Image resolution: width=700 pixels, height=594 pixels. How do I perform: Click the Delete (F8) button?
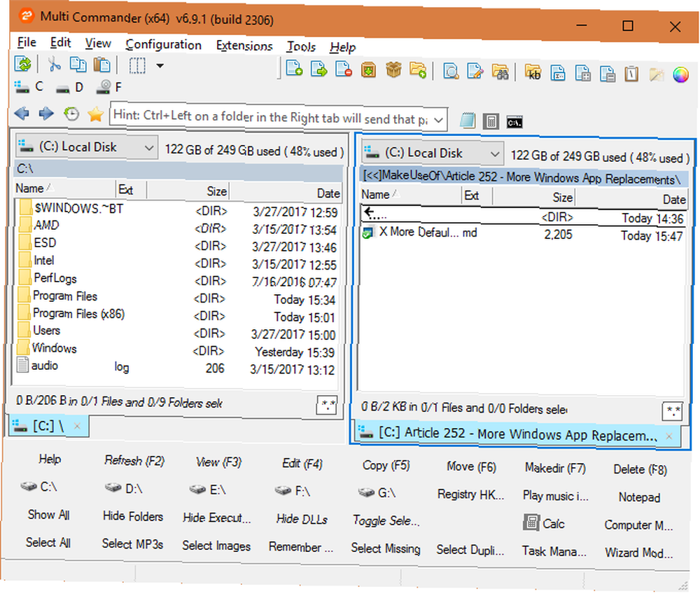(640, 469)
